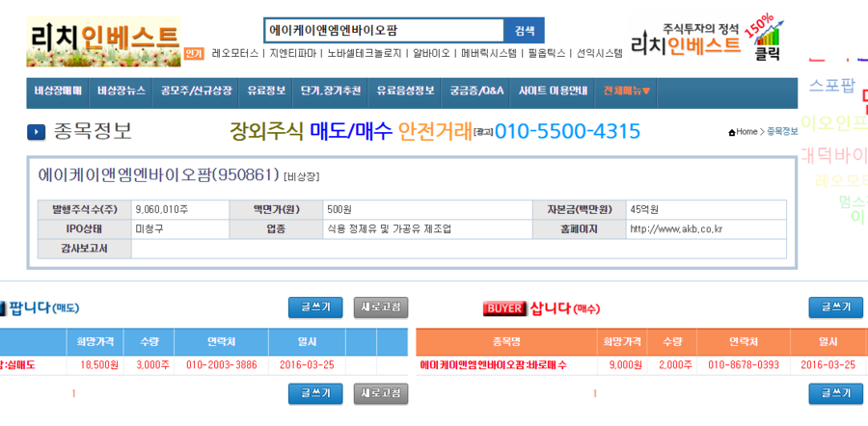
Task: Click the 검색 search button
Action: 525,31
